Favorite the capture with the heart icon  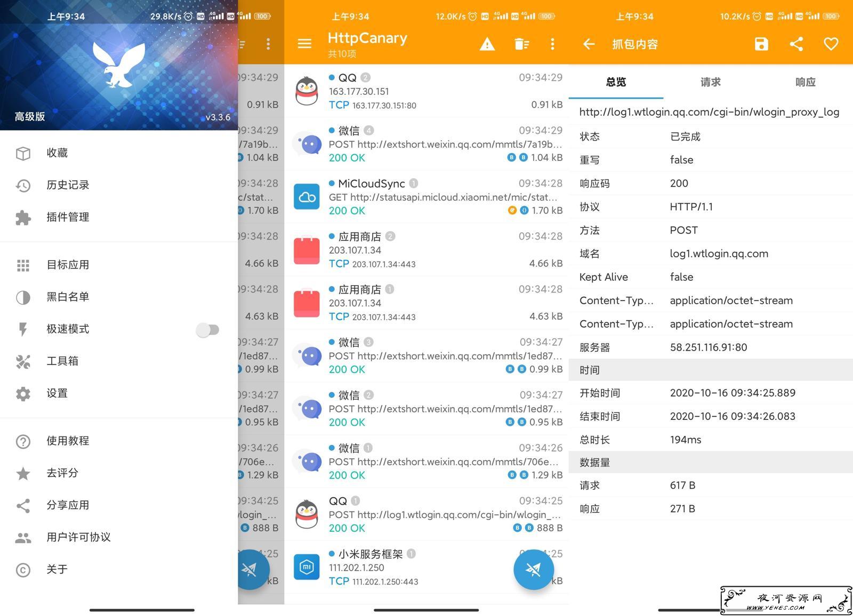tap(831, 44)
